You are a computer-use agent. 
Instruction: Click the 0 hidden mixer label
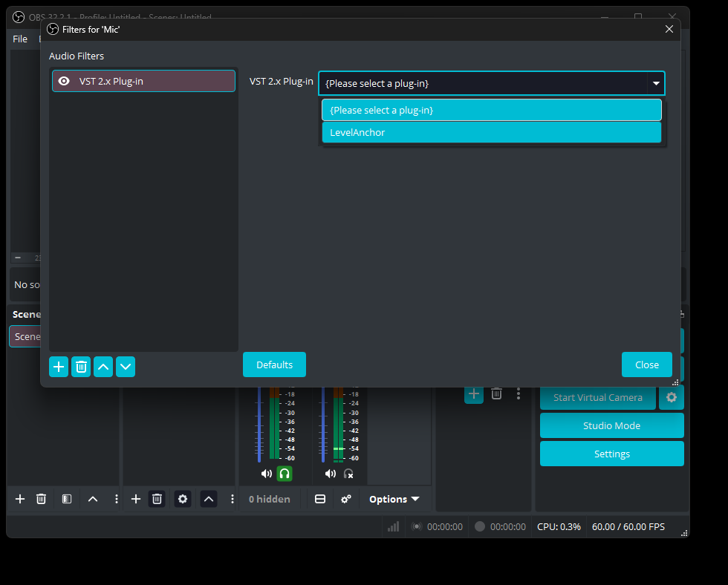(x=269, y=499)
